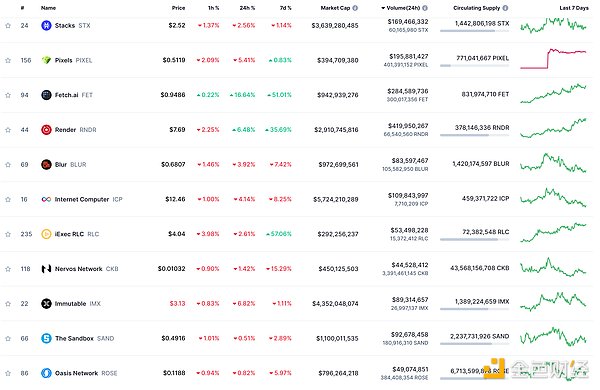Click the Stacks circulating supply progress bar
Image resolution: width=600 pixels, height=390 pixels.
[474, 31]
